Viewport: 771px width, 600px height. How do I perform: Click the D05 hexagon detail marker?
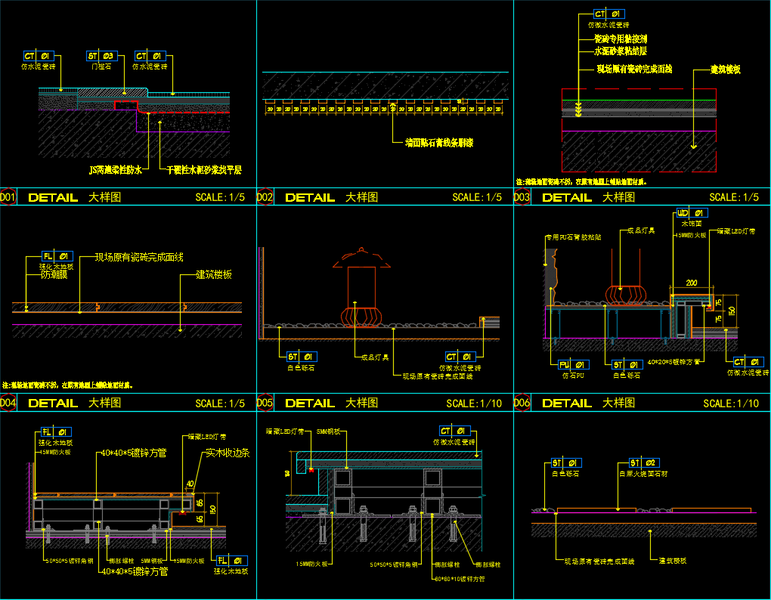(265, 403)
